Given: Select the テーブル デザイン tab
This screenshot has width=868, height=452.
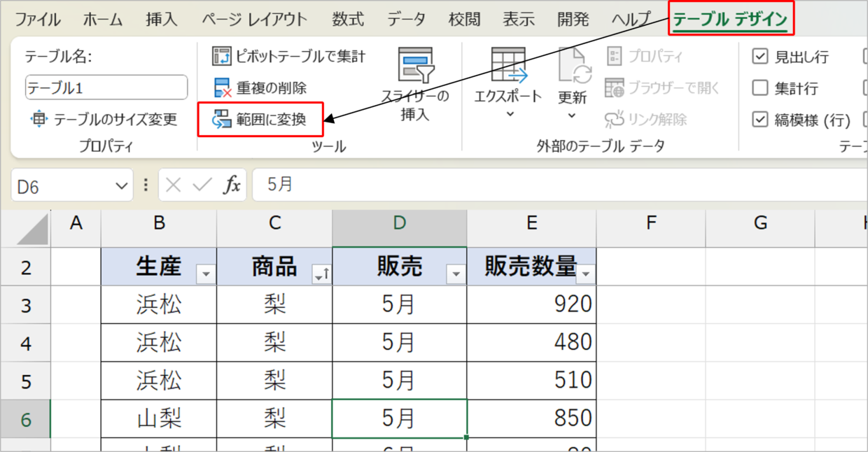Looking at the screenshot, I should [731, 20].
